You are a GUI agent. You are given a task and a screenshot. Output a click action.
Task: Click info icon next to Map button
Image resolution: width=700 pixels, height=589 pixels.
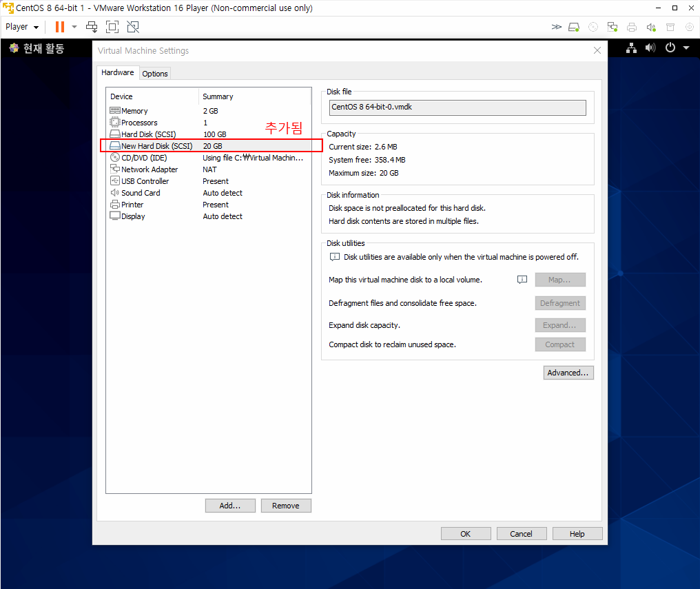point(522,280)
